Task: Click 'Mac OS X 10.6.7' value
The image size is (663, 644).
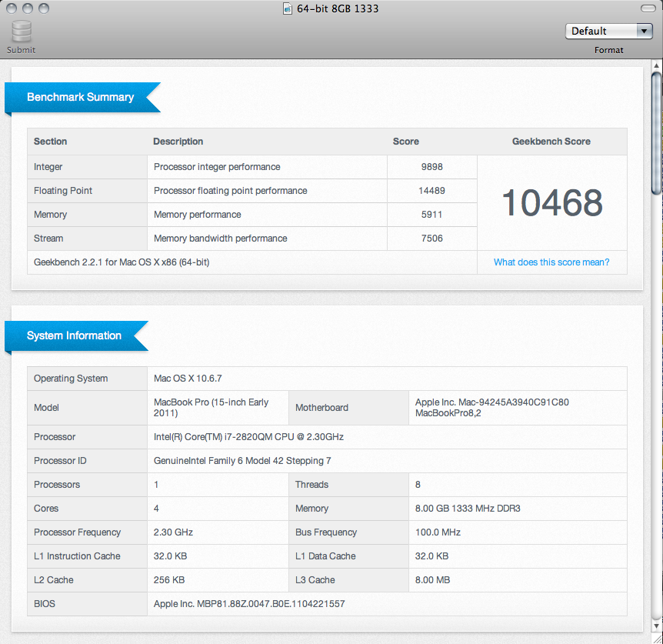Action: (x=188, y=379)
